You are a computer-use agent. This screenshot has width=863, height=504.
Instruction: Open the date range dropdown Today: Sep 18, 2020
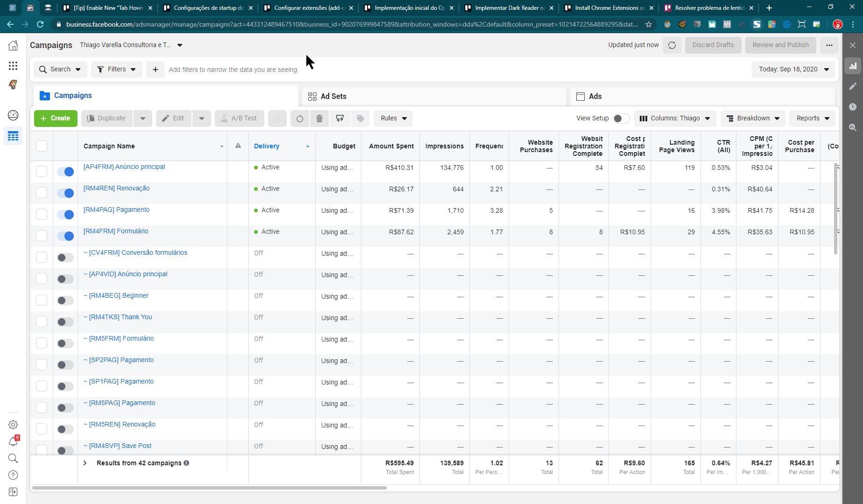click(x=793, y=70)
